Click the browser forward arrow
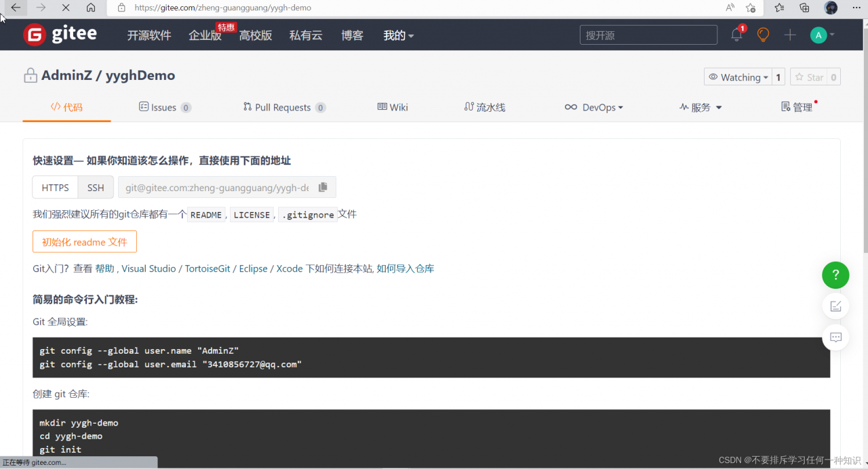868x469 pixels. click(41, 7)
